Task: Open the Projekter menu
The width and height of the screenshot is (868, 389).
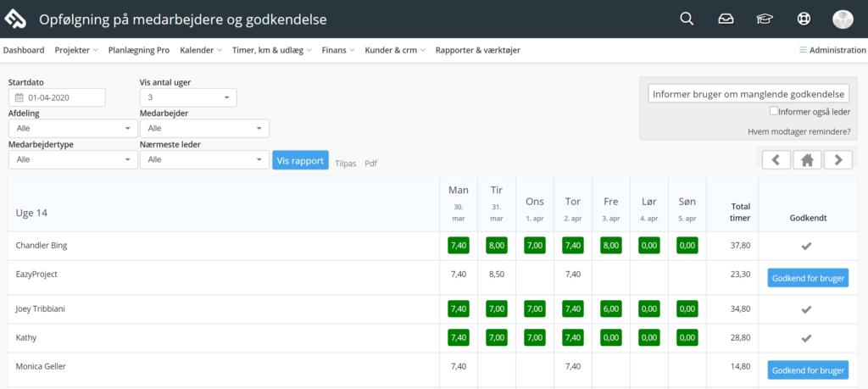Action: tap(76, 50)
